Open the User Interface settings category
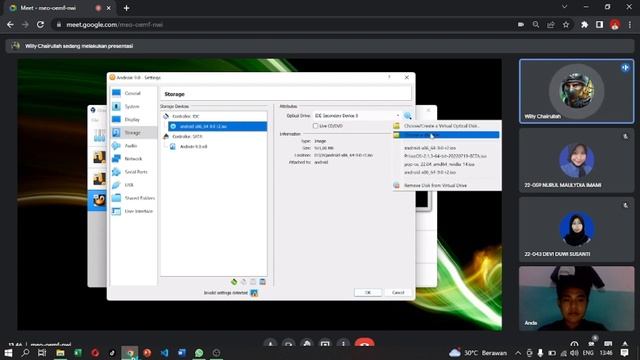 point(133,211)
